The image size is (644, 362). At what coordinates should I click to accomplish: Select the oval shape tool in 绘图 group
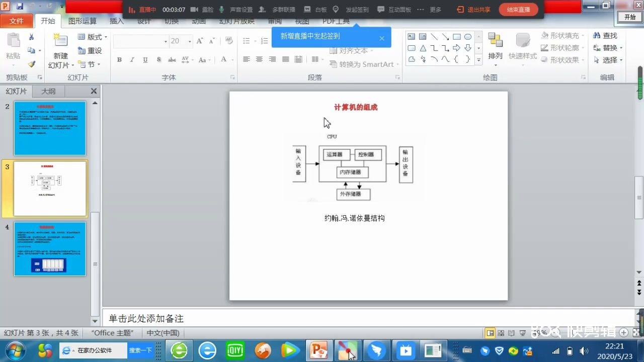pyautogui.click(x=467, y=36)
